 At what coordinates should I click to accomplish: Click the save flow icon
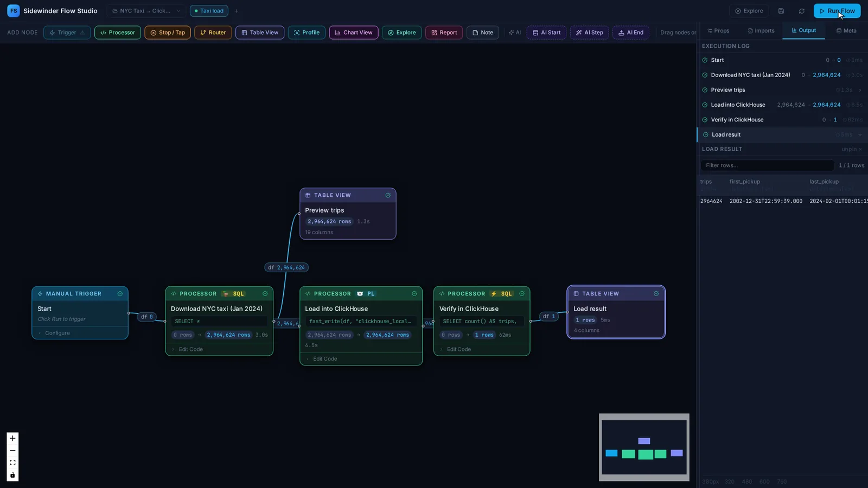[x=781, y=11]
